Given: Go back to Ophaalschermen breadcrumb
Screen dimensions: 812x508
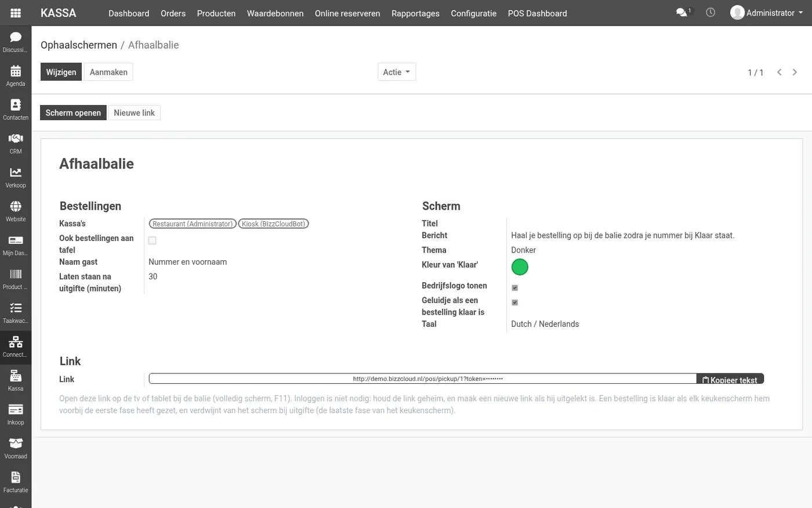Looking at the screenshot, I should 79,45.
